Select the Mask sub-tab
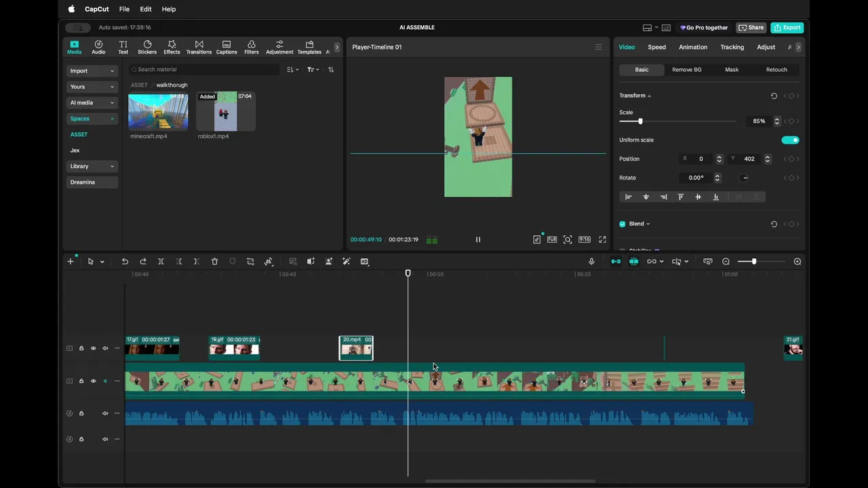 pyautogui.click(x=732, y=70)
